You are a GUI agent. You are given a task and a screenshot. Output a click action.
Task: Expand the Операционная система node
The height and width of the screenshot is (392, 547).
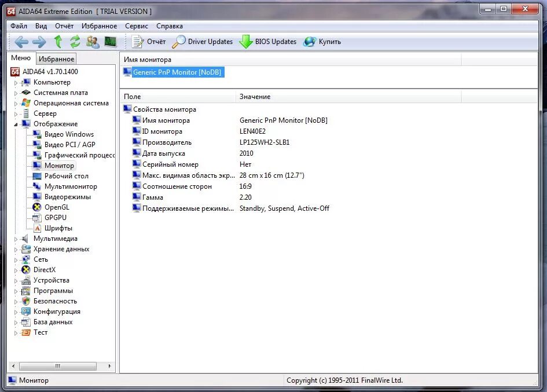[x=16, y=104]
